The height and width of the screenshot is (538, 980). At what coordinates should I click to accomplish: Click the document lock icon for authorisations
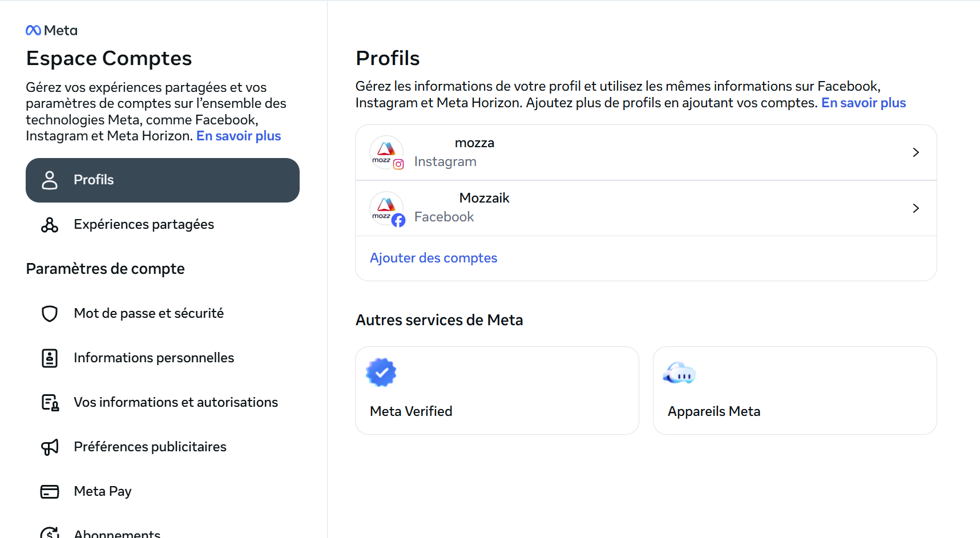pos(50,403)
